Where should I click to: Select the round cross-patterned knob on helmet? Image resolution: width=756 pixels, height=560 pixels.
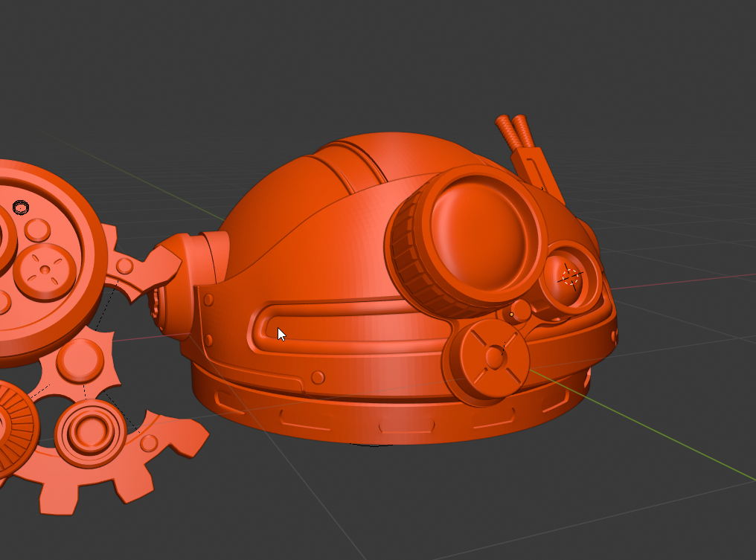[490, 358]
